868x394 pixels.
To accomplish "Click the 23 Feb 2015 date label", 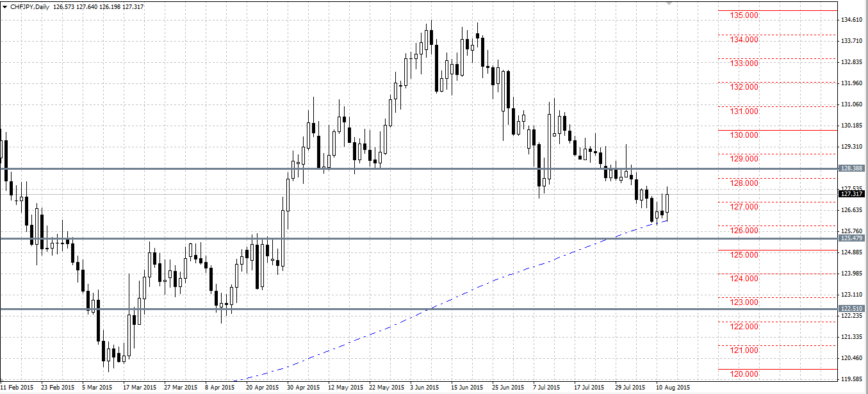I will (58, 388).
